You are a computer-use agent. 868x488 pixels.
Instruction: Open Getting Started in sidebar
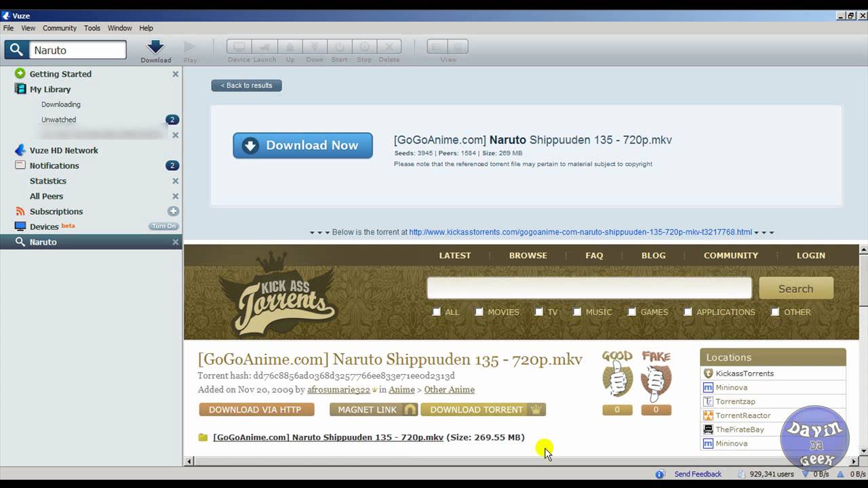tap(60, 74)
